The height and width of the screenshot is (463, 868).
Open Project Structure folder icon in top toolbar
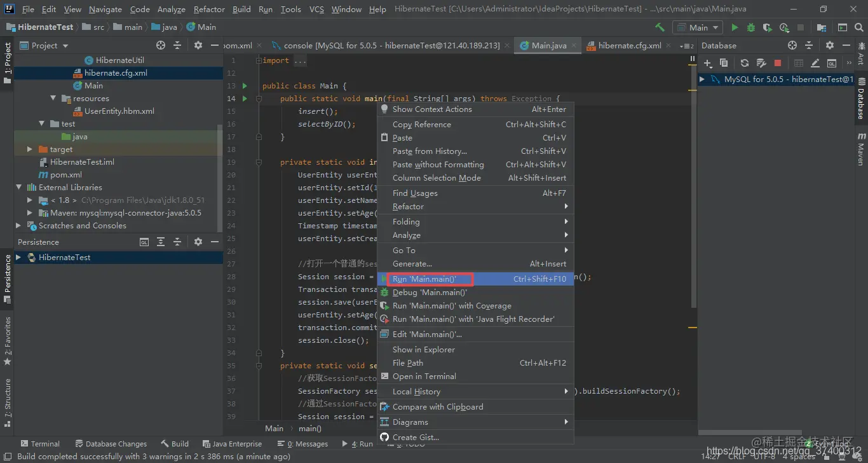click(x=822, y=27)
